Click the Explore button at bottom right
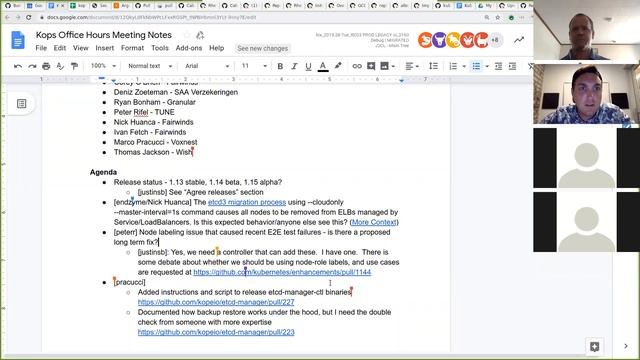 [x=595, y=347]
